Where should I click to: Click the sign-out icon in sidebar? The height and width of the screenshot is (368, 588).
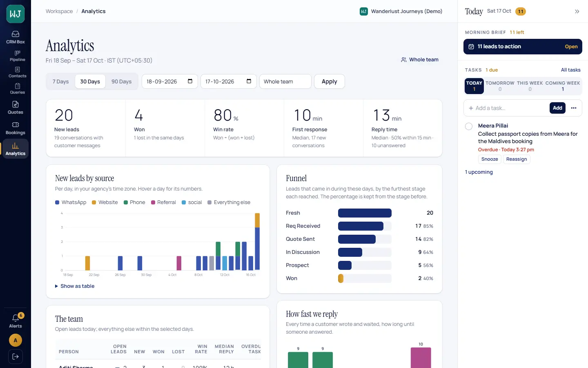(x=16, y=357)
